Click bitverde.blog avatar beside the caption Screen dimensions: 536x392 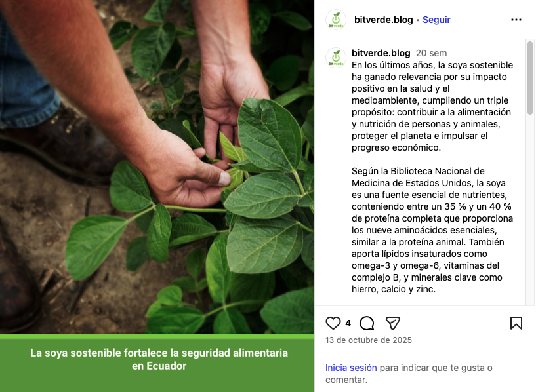336,58
